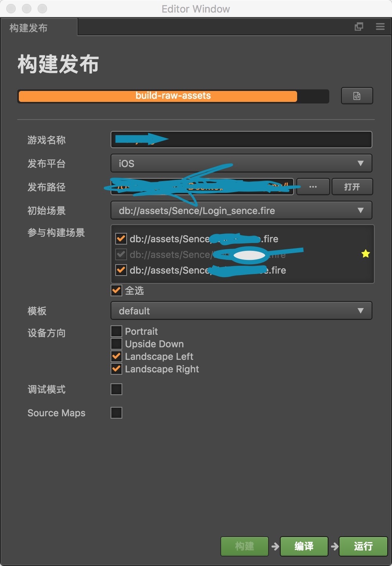392x566 pixels.
Task: Click the browse path ellipsis button
Action: [313, 187]
